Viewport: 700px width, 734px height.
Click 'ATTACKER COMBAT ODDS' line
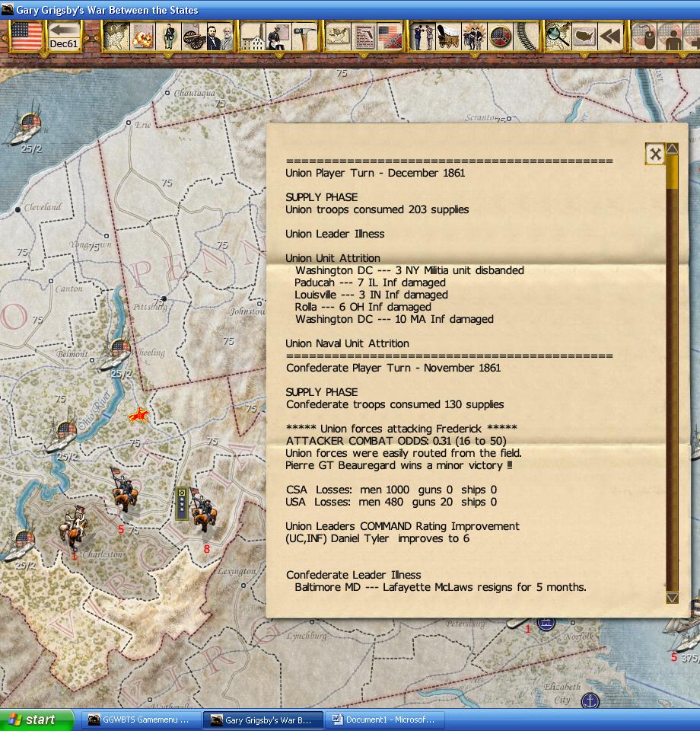pyautogui.click(x=396, y=441)
